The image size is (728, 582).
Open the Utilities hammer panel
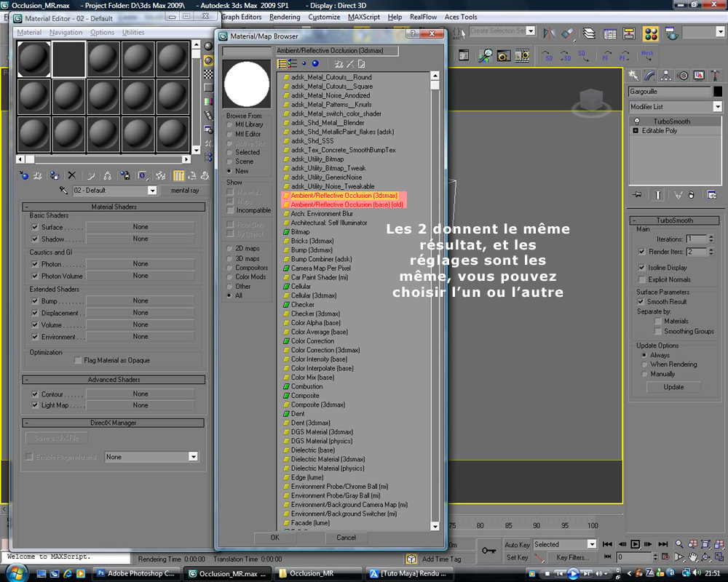[x=715, y=76]
